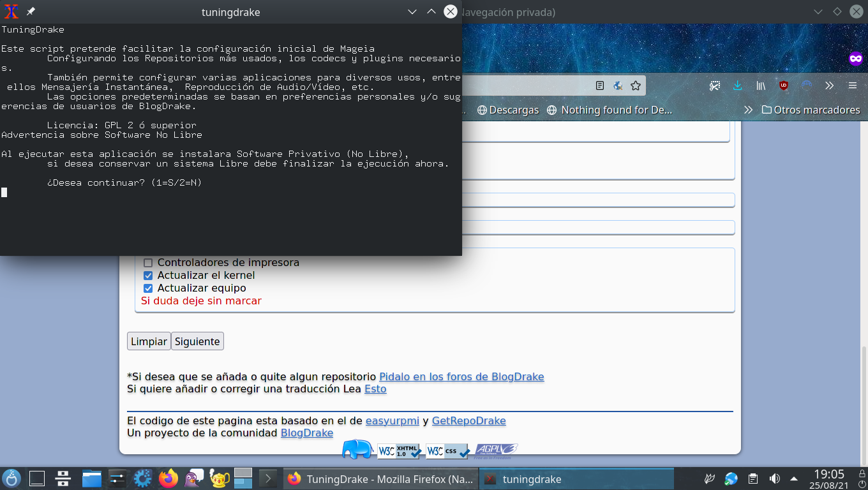Click the pin icon in the tuningdrake title bar

(x=31, y=11)
